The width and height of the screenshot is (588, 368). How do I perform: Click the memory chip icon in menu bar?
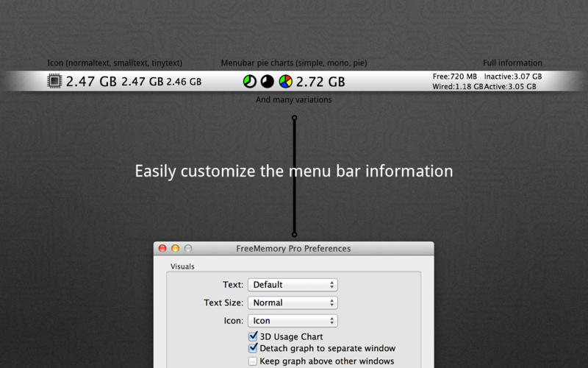pos(55,82)
